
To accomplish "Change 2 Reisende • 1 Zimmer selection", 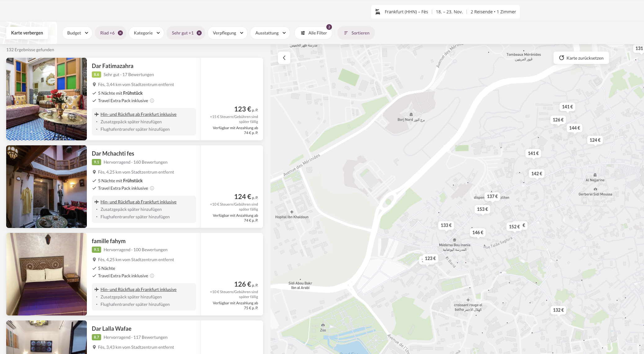I will coord(493,12).
